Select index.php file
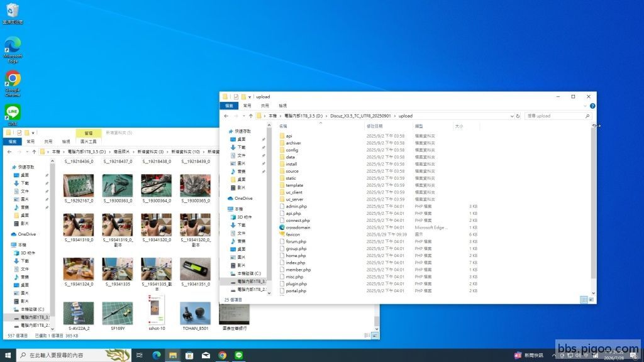This screenshot has height=362, width=644. coord(296,263)
